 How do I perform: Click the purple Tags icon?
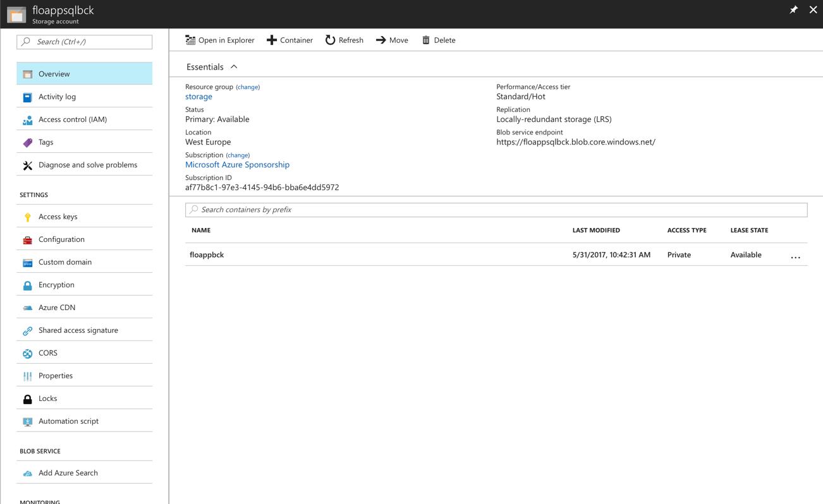pyautogui.click(x=28, y=142)
